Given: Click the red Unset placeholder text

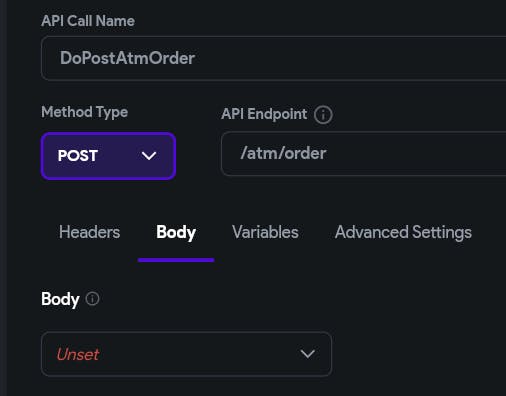Looking at the screenshot, I should tap(78, 354).
